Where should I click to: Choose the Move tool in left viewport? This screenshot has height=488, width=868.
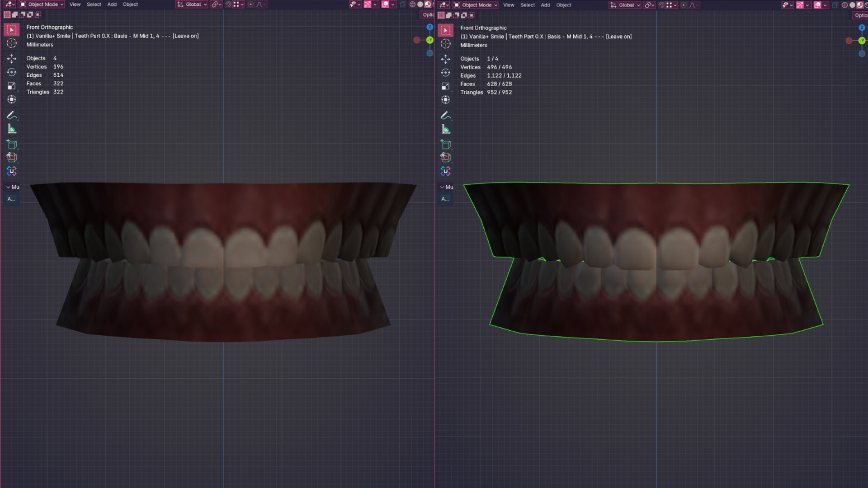click(x=12, y=59)
